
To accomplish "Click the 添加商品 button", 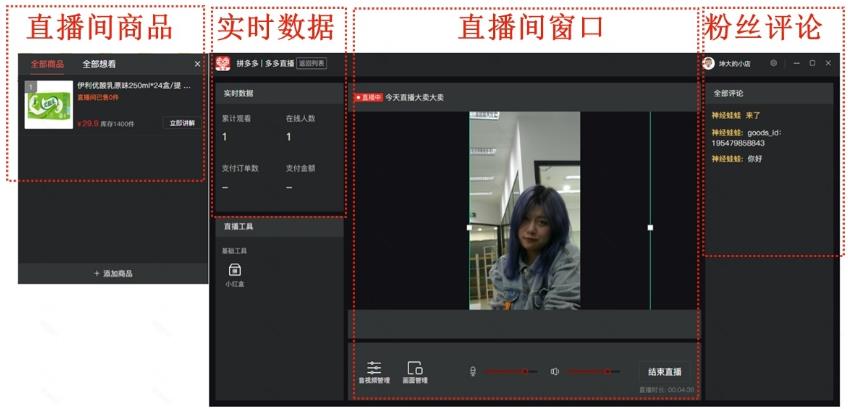I will pyautogui.click(x=113, y=274).
